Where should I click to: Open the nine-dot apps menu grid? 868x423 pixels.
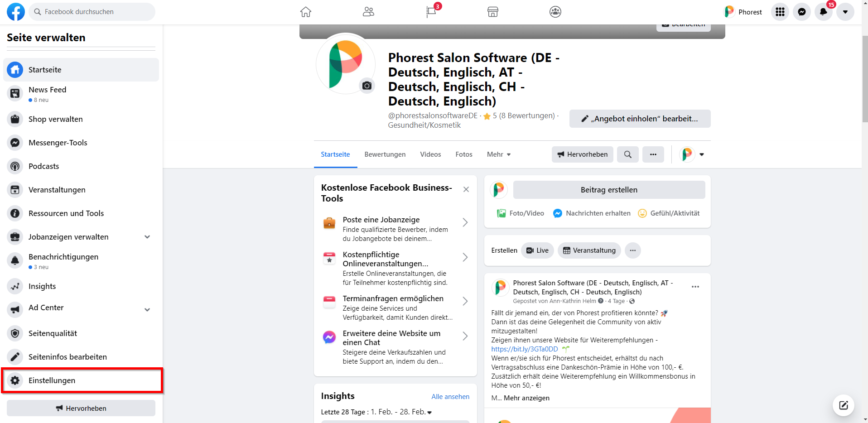(x=780, y=12)
